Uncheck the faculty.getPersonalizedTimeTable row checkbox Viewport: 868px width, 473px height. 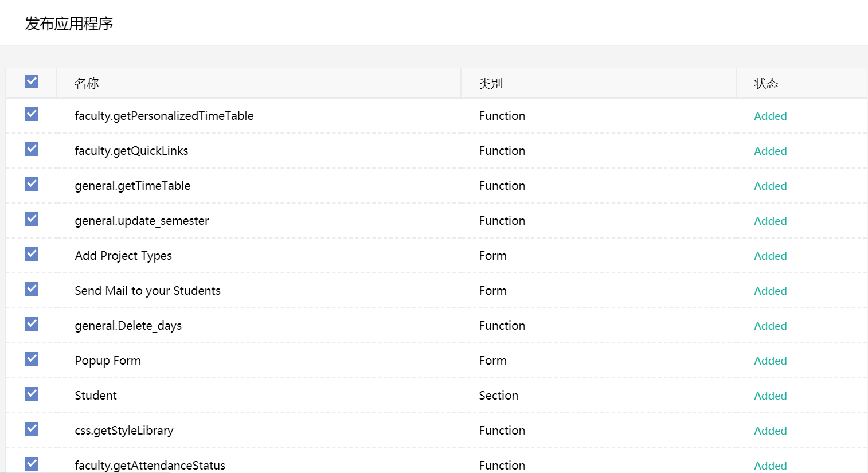coord(32,114)
